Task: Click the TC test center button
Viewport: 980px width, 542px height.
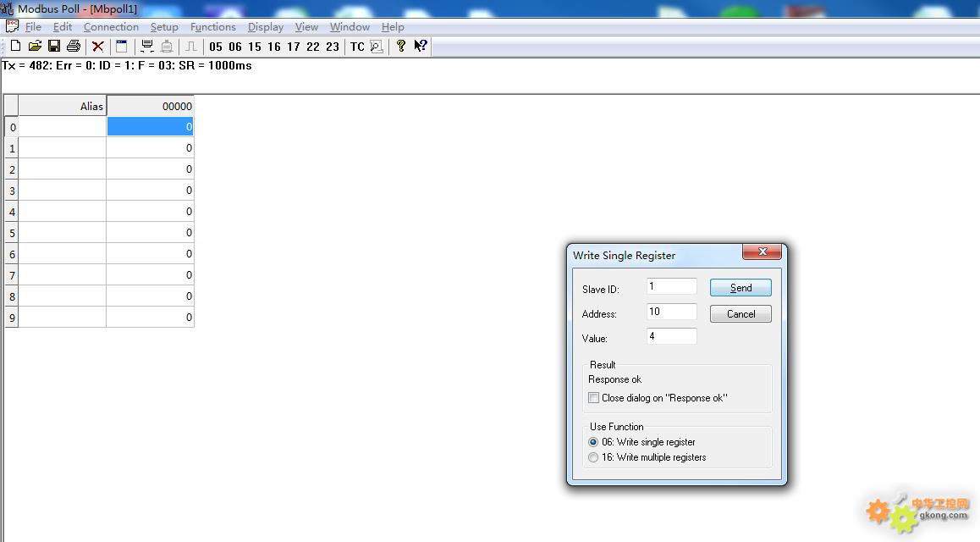Action: [357, 47]
